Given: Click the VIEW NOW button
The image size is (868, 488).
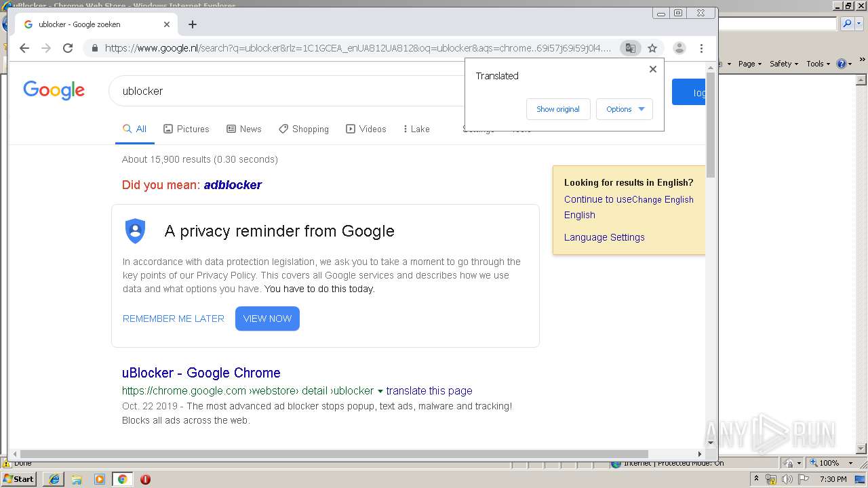Looking at the screenshot, I should coord(267,319).
